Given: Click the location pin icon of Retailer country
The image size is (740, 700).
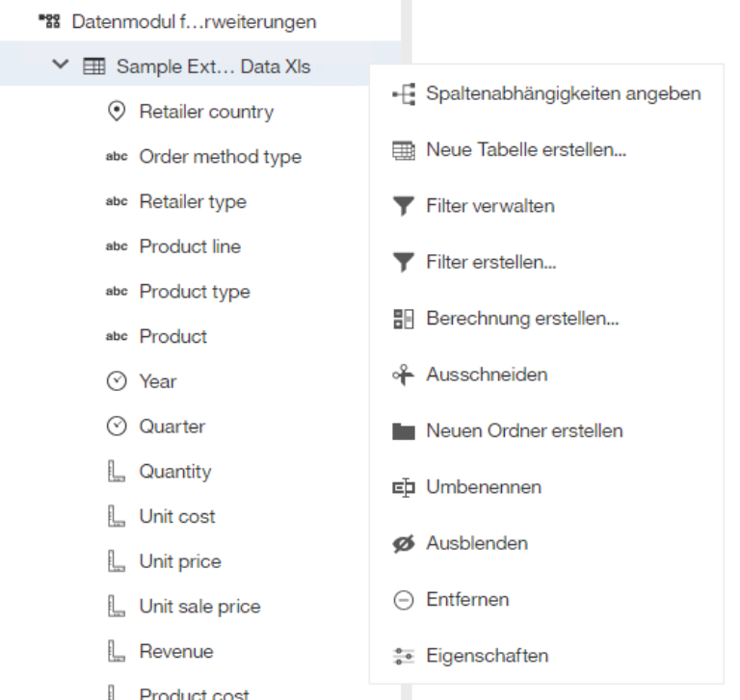Looking at the screenshot, I should [117, 112].
